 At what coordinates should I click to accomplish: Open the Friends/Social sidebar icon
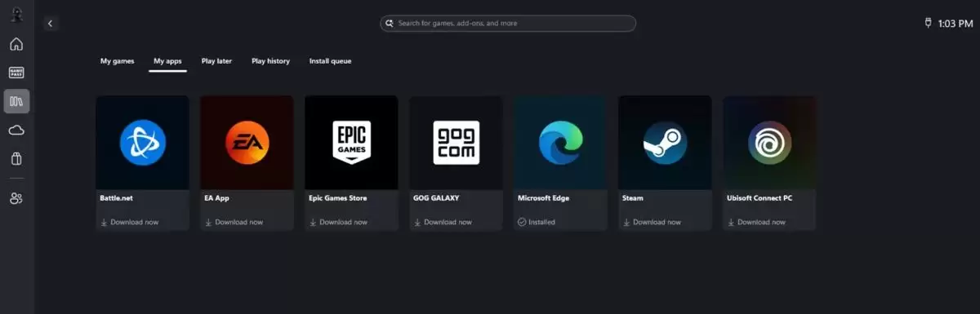[x=16, y=198]
